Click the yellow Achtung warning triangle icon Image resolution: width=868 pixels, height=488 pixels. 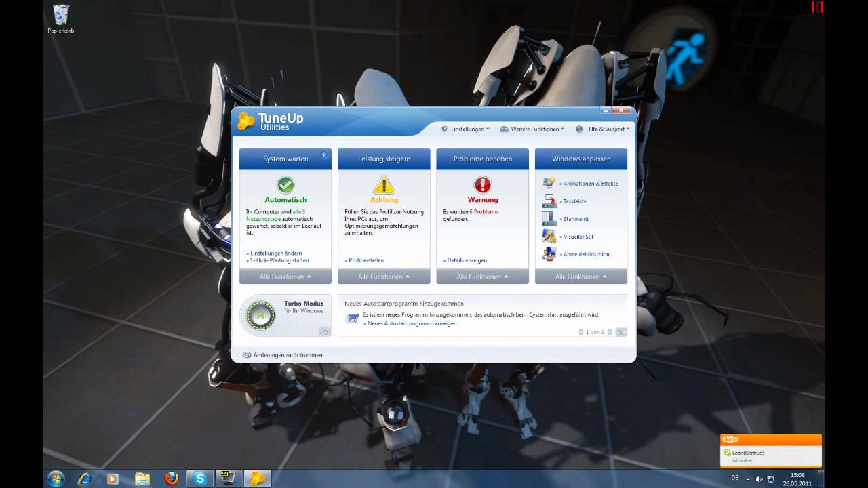[384, 185]
